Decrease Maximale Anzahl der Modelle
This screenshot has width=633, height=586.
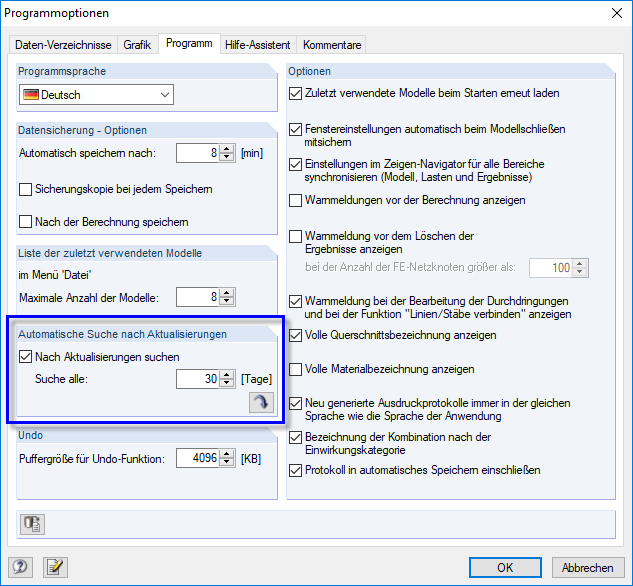point(227,302)
